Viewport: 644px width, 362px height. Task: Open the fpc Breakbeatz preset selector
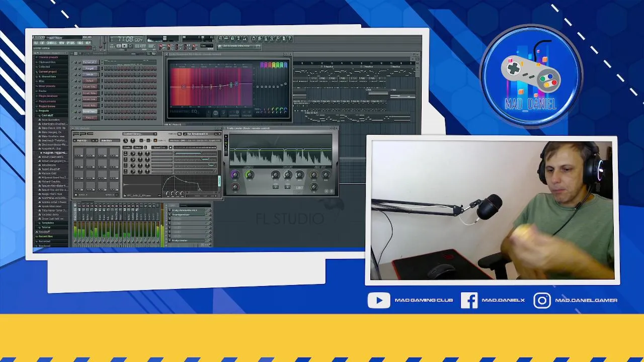coord(202,134)
